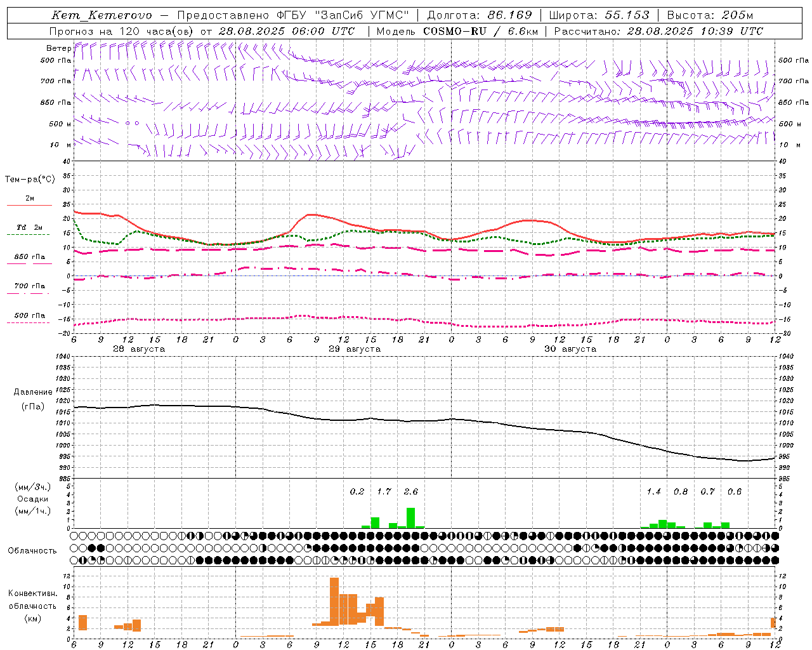Click the '700 гПа' temperature legend entry

(29, 286)
